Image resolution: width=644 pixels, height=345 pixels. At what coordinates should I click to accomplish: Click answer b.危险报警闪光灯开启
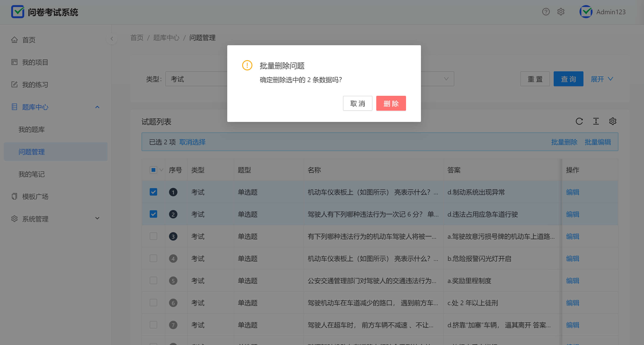point(479,259)
